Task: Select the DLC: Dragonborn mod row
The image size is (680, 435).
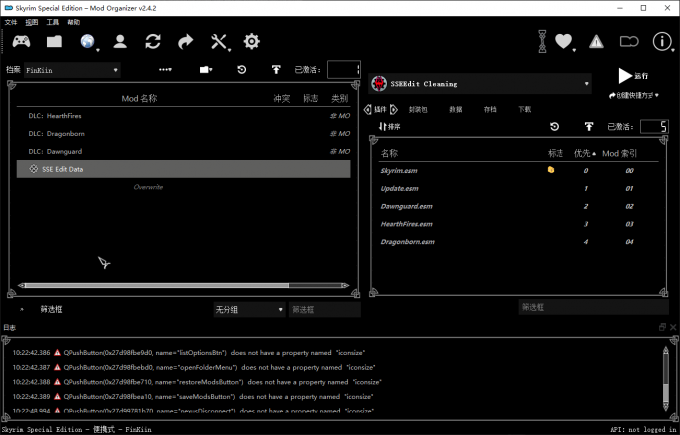Action: (183, 134)
